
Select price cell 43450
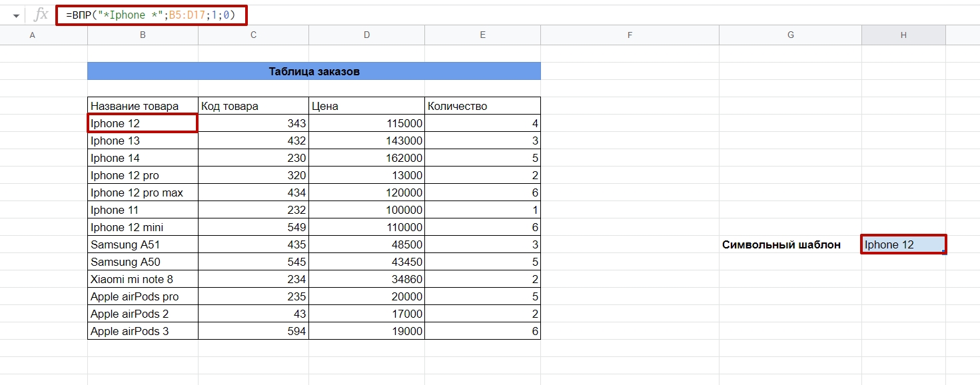pyautogui.click(x=366, y=262)
